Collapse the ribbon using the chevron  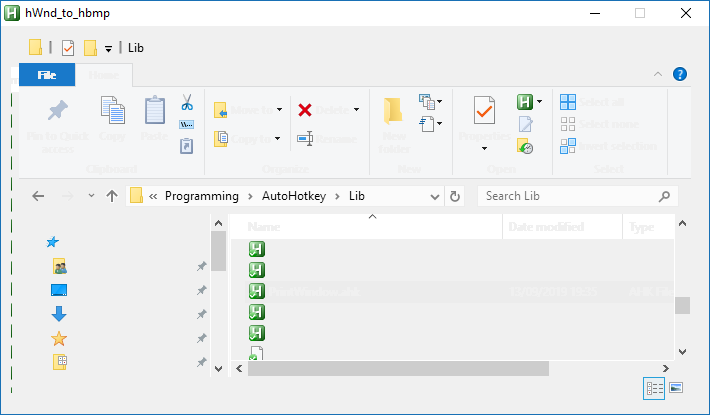[x=658, y=75]
